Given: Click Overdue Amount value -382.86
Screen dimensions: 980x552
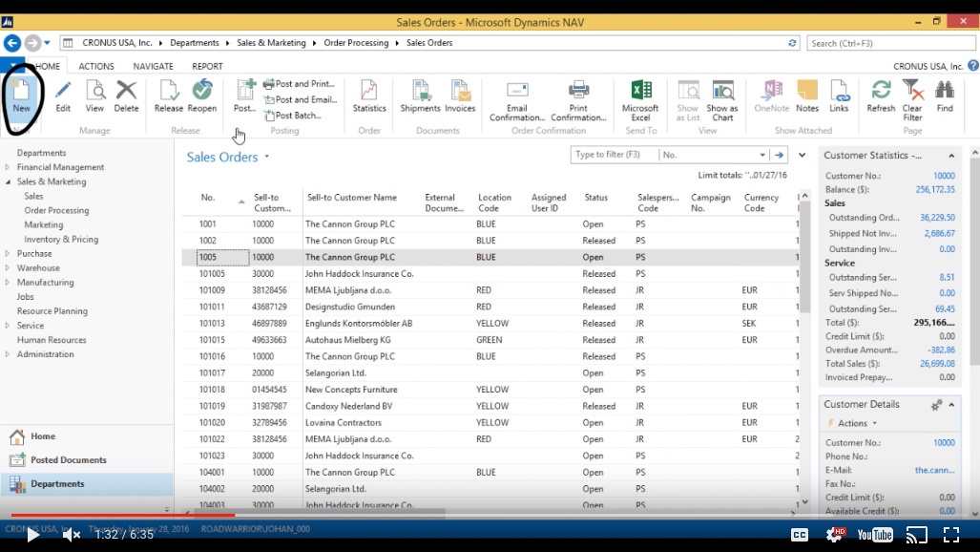Looking at the screenshot, I should pyautogui.click(x=941, y=350).
